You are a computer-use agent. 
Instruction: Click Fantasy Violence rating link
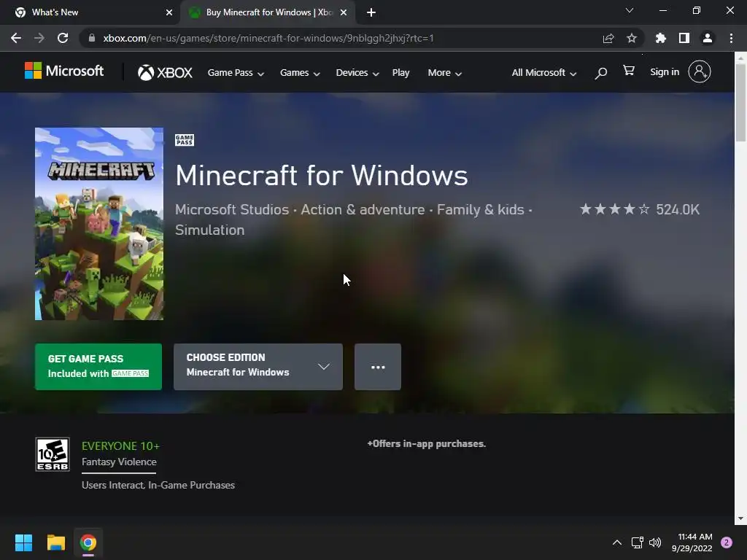pyautogui.click(x=119, y=462)
